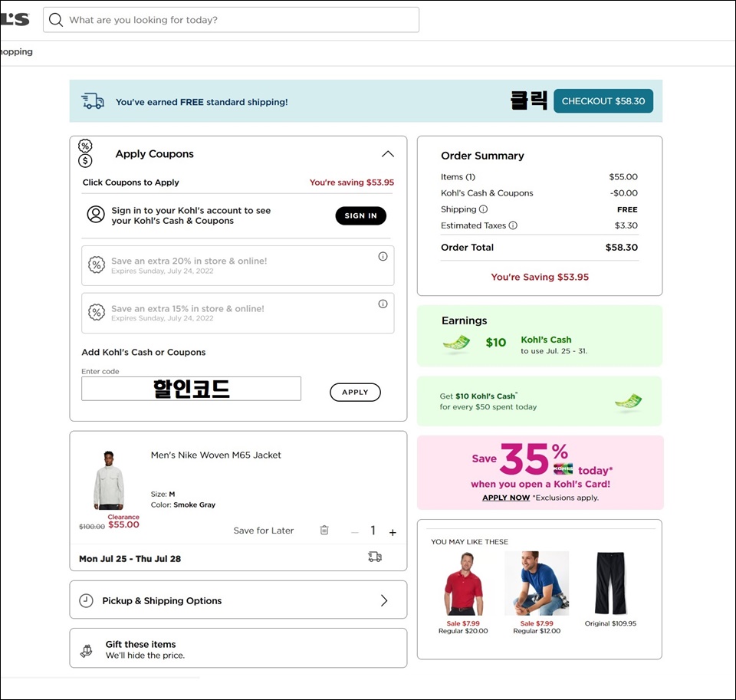Focus the site search box

tap(231, 20)
